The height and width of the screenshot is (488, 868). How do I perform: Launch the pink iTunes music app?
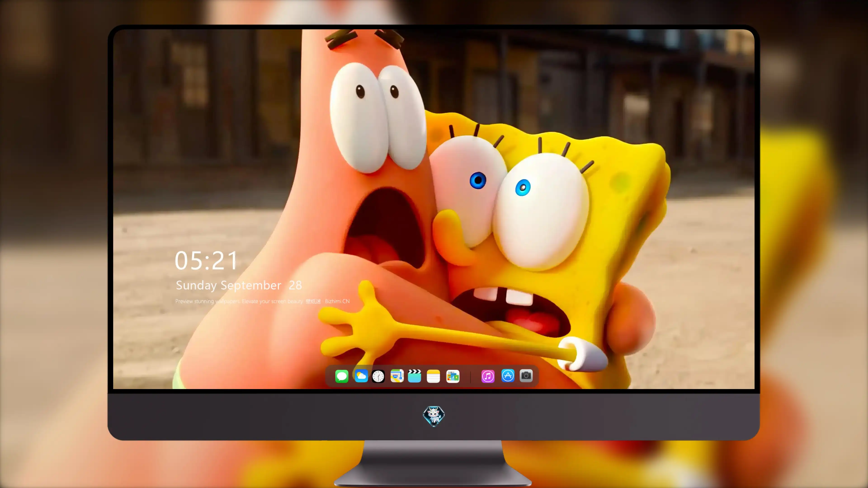[x=488, y=376]
